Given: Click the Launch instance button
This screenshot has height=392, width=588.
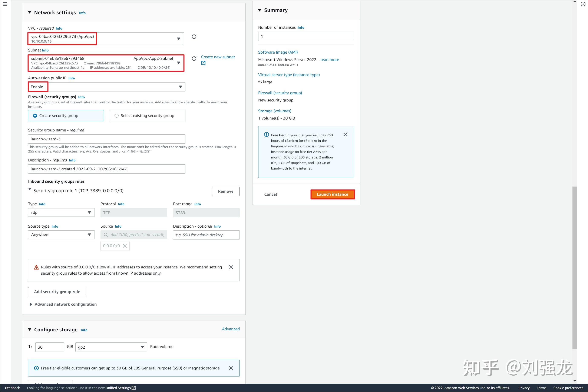Looking at the screenshot, I should (333, 194).
